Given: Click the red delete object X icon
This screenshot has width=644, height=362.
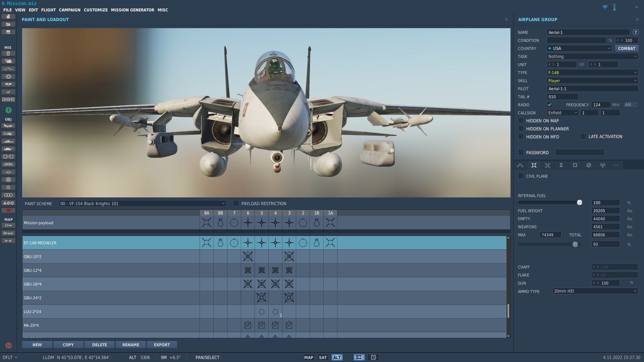Looking at the screenshot, I should point(8,210).
